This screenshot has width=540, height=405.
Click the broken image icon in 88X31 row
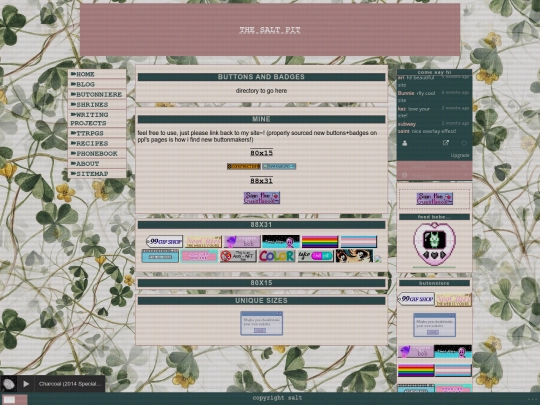[378, 259]
